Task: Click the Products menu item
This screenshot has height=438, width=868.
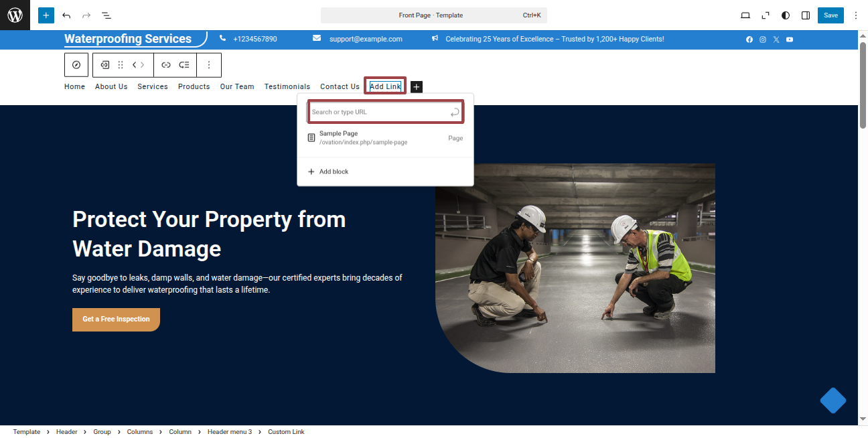Action: [194, 86]
